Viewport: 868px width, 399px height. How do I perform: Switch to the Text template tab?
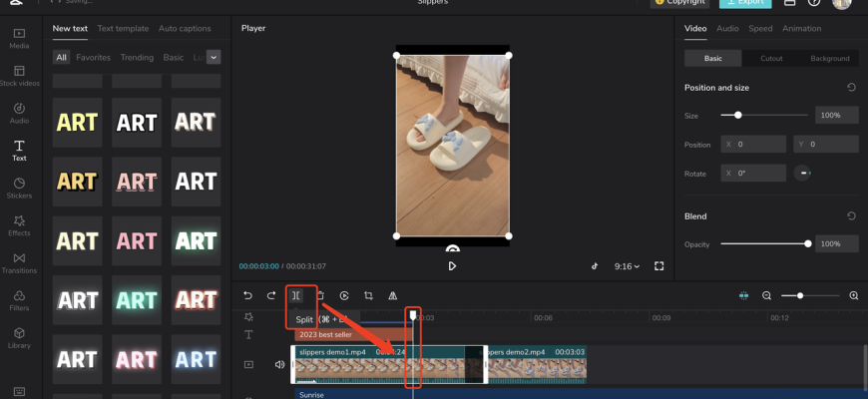pyautogui.click(x=123, y=28)
